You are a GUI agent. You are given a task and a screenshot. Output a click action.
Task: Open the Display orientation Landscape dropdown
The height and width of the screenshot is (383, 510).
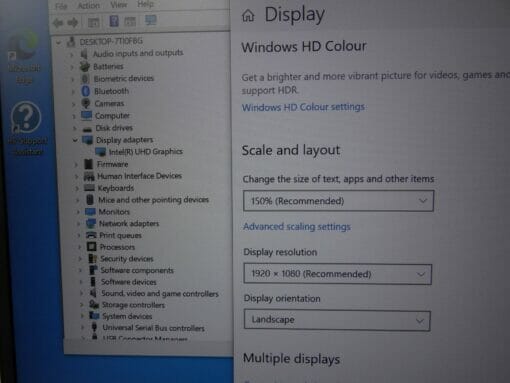337,320
